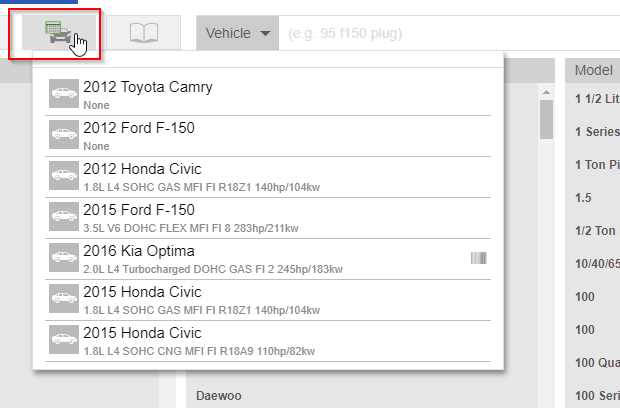The width and height of the screenshot is (620, 408).
Task: Click the vehicle list scrollbar thumb
Action: 546,118
